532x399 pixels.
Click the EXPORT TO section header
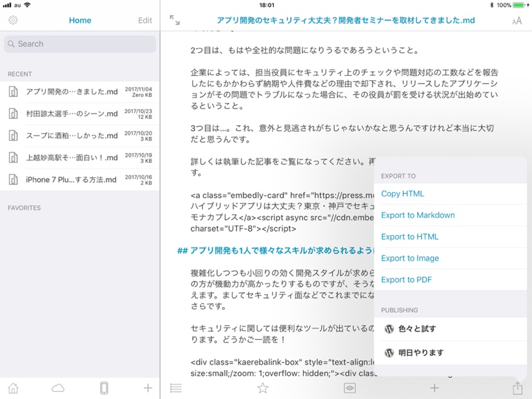[398, 176]
